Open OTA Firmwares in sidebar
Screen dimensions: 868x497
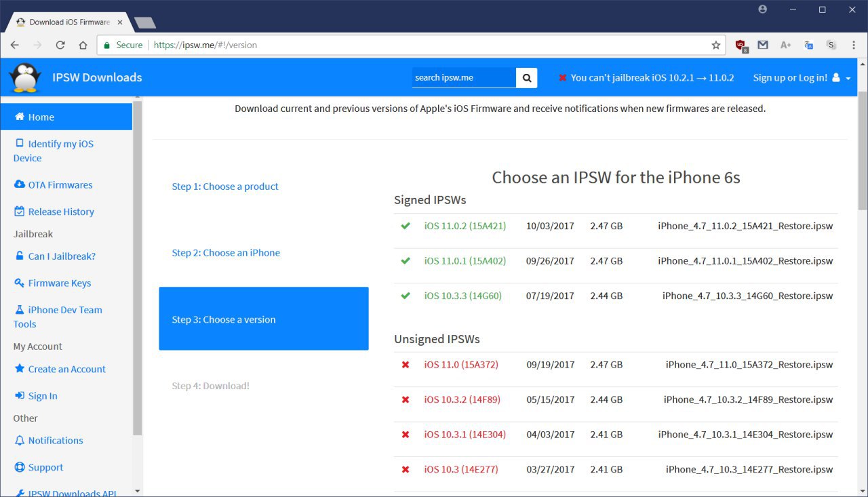[53, 184]
